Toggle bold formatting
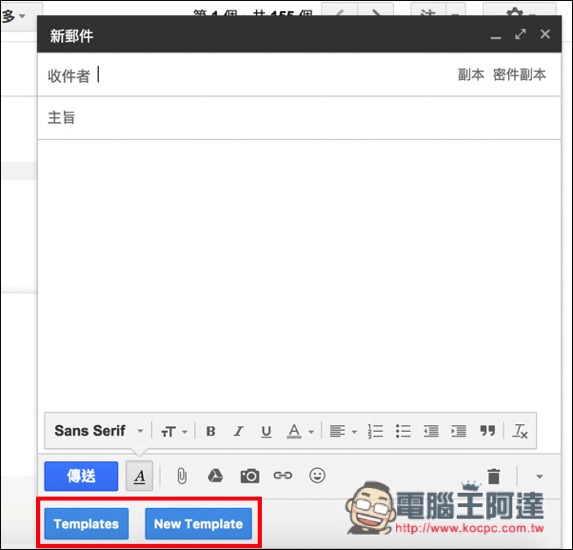The height and width of the screenshot is (550, 573). [210, 431]
